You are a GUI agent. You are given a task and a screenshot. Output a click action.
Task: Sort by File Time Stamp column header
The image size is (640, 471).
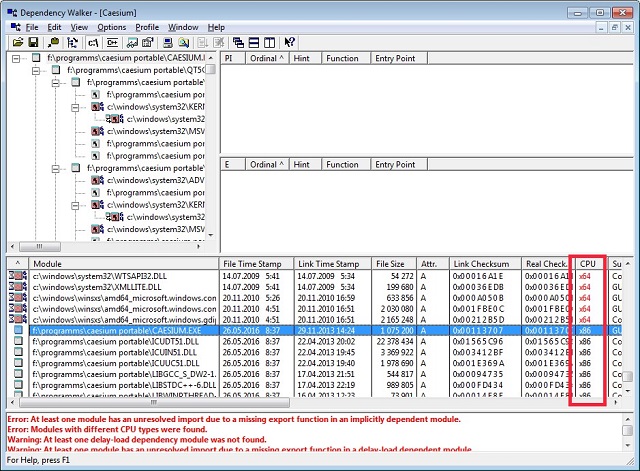click(256, 264)
